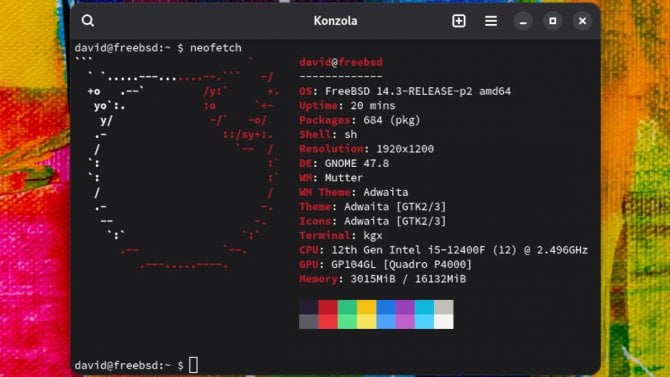This screenshot has height=377, width=670.
Task: Click the Shell sh line
Action: coord(328,135)
